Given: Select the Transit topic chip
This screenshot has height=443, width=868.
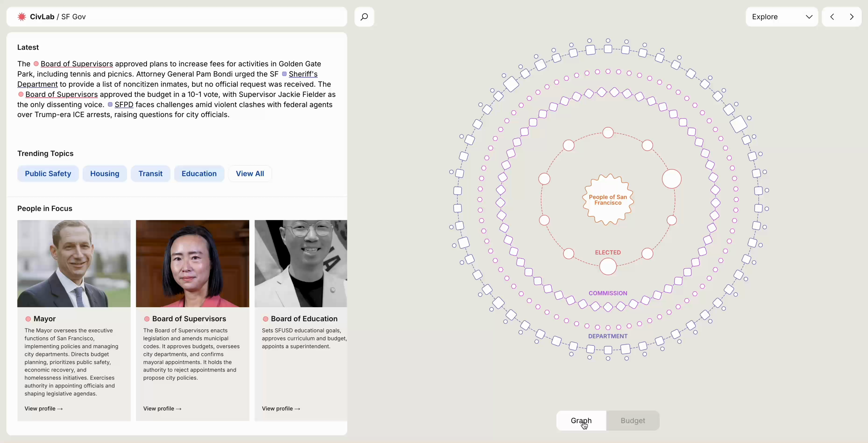Looking at the screenshot, I should click(x=150, y=174).
